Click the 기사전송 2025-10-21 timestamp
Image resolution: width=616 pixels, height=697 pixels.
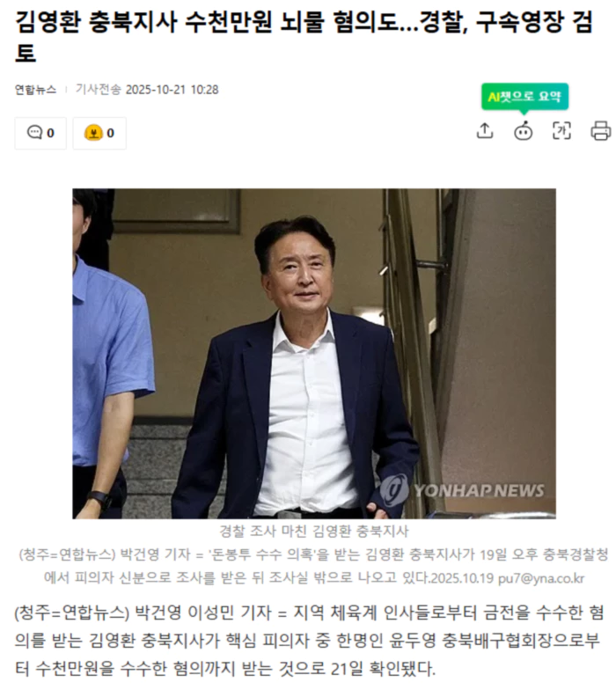147,90
